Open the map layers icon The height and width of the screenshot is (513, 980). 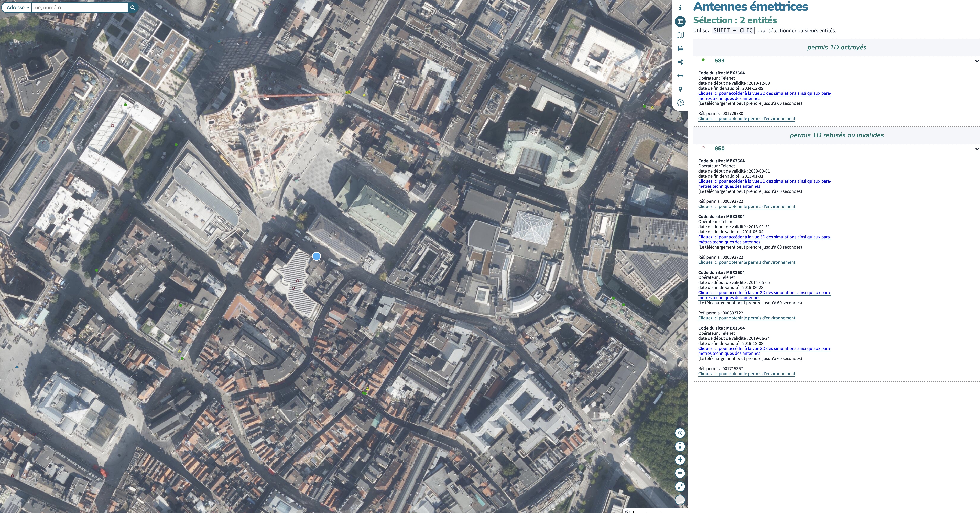click(x=680, y=35)
